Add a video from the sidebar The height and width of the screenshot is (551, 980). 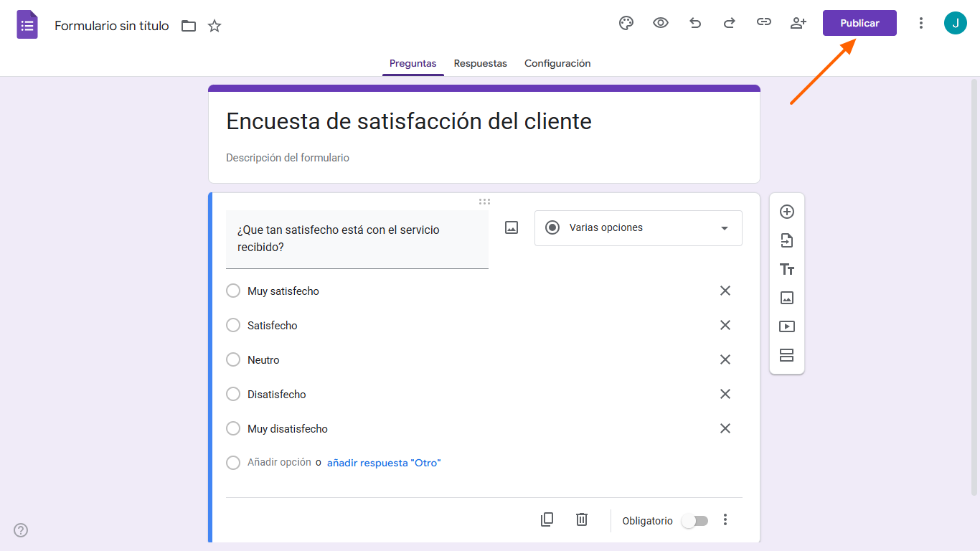[x=787, y=326]
